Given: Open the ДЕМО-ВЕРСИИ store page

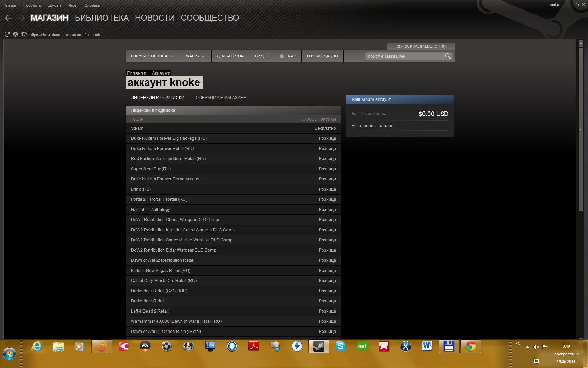Looking at the screenshot, I should pyautogui.click(x=231, y=56).
